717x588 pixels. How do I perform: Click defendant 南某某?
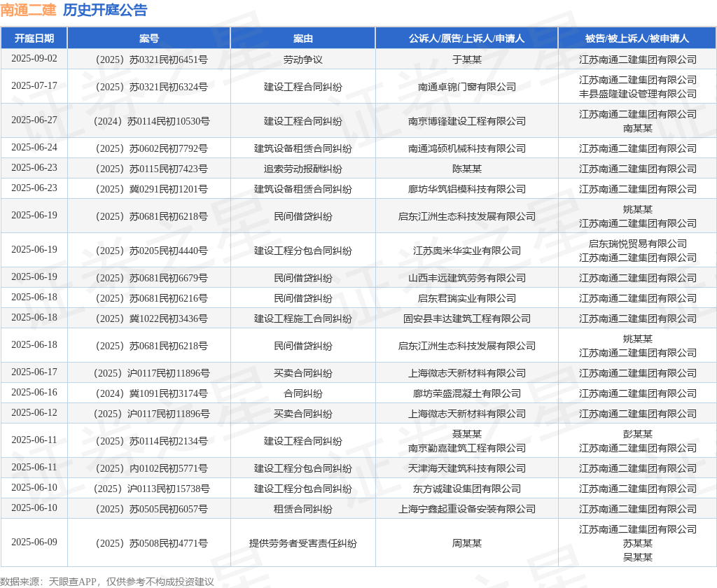click(x=638, y=128)
